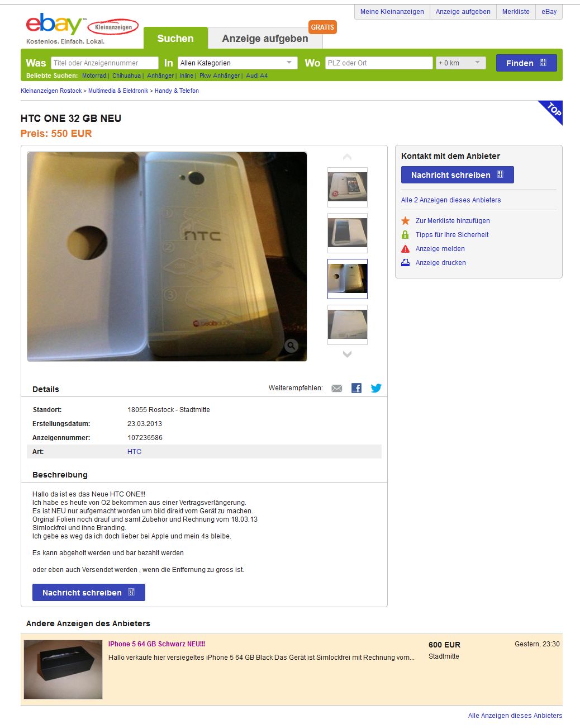Show previous thumbnails with the up chevron
Screen dimensions: 580x728
[347, 157]
